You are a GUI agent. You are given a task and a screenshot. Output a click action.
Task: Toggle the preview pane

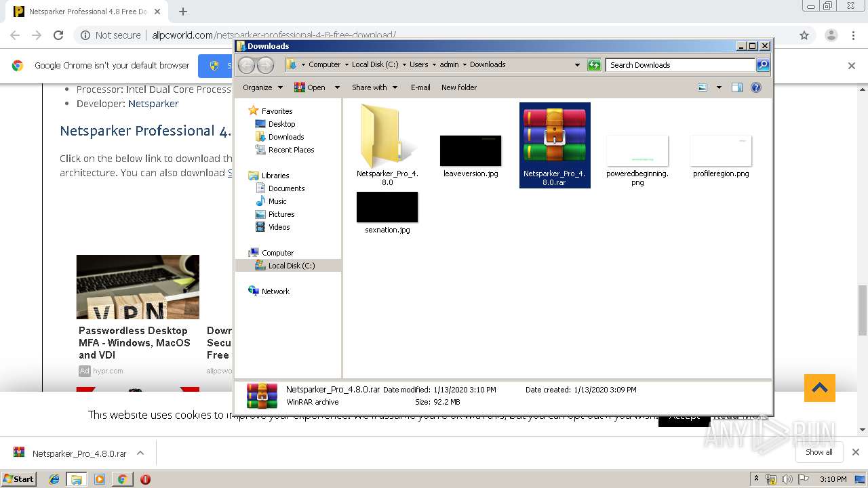click(x=737, y=87)
